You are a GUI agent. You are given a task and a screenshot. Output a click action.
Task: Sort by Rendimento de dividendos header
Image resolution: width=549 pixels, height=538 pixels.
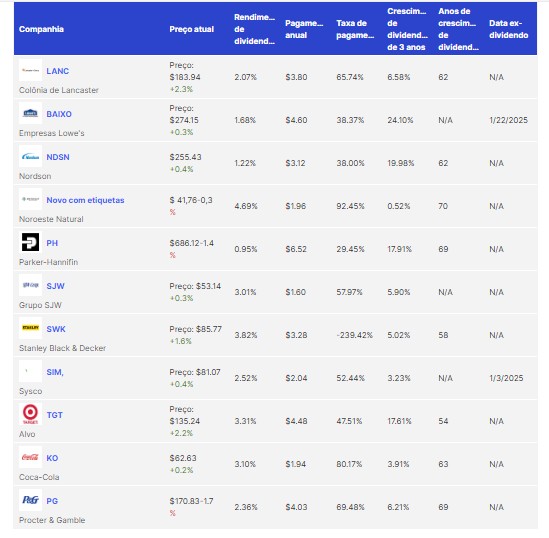tap(255, 29)
